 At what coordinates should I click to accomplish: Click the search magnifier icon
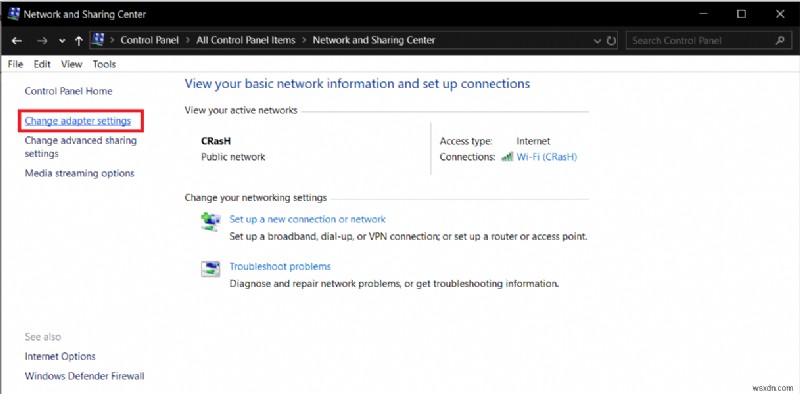point(780,40)
